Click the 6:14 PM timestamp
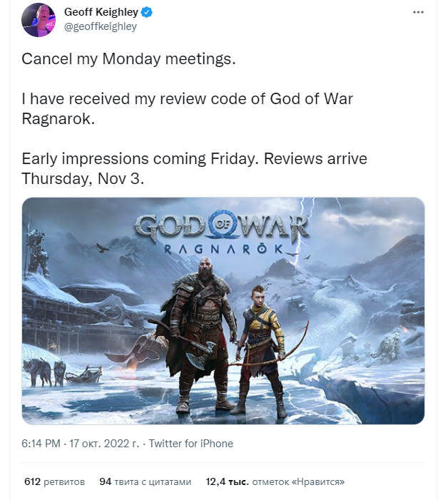 click(41, 444)
